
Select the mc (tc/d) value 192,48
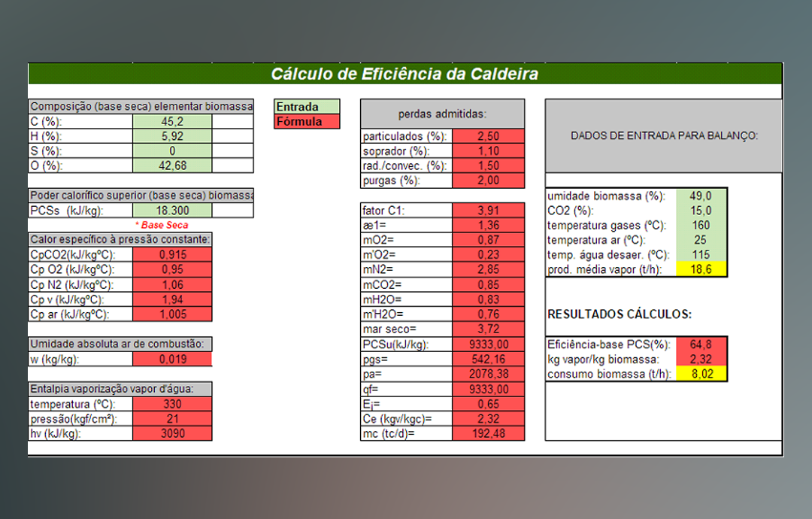tap(489, 433)
